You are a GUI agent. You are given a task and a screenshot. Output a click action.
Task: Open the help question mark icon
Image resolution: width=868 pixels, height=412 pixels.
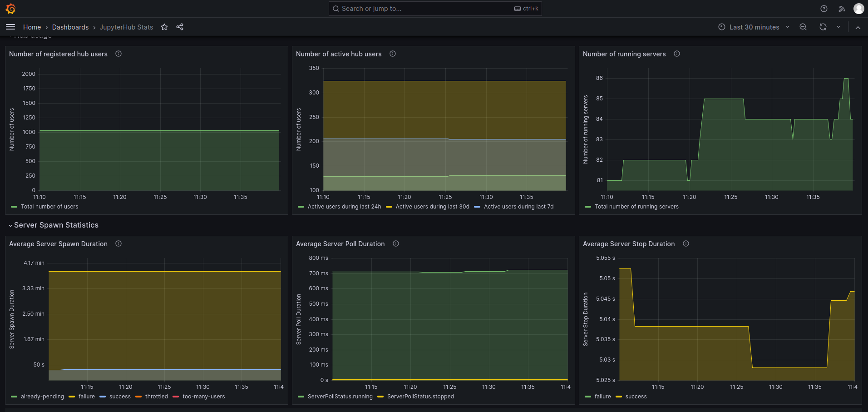point(824,9)
